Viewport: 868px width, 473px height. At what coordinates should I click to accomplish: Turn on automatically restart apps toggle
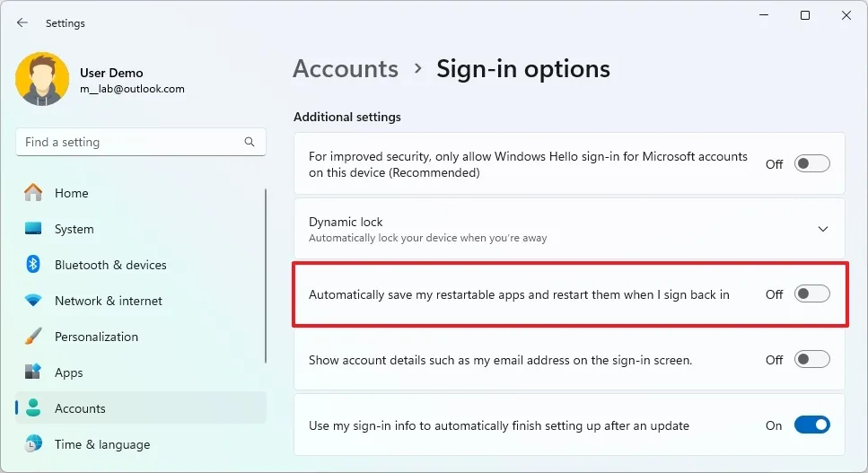pyautogui.click(x=812, y=293)
